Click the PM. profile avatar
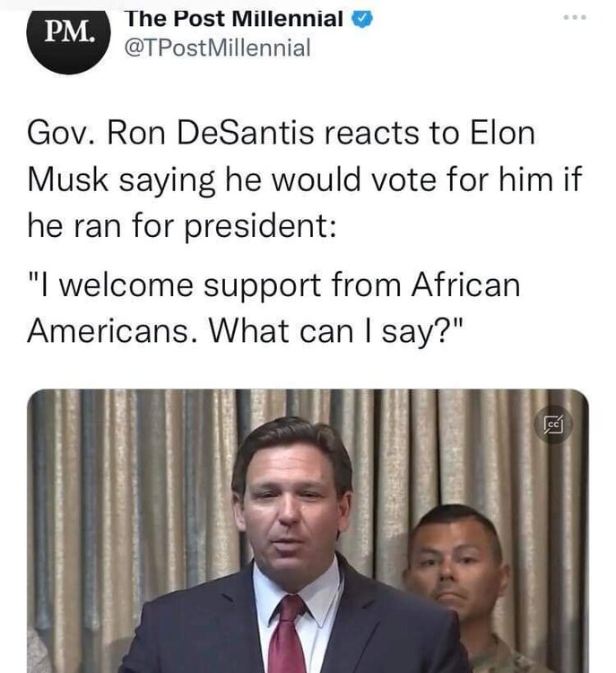The height and width of the screenshot is (673, 616). point(68,35)
